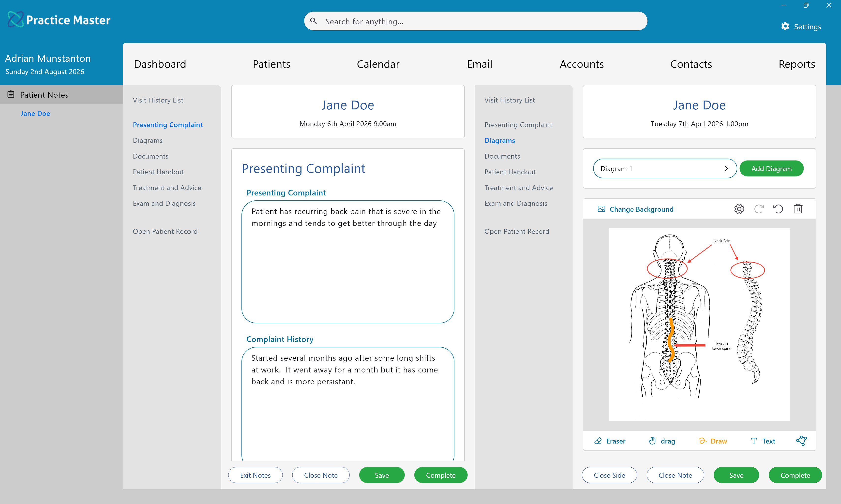The height and width of the screenshot is (504, 841).
Task: Open Visit History List in left note menu
Action: [x=158, y=100]
